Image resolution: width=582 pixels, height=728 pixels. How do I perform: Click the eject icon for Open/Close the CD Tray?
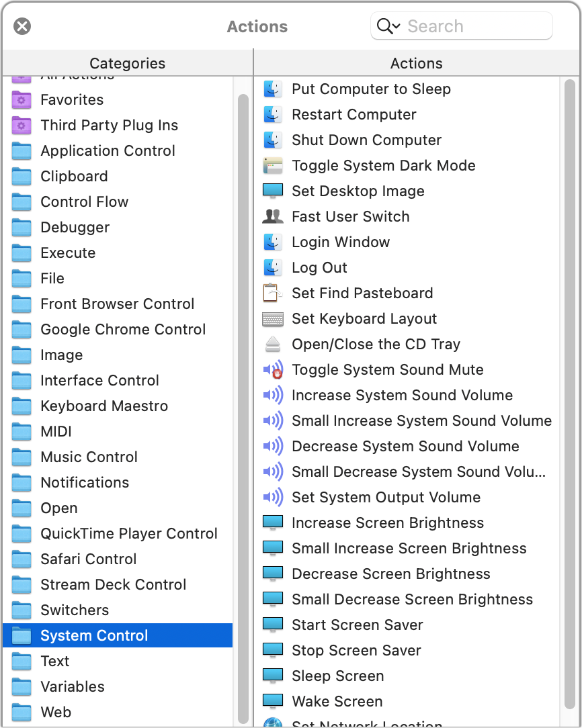coord(273,344)
